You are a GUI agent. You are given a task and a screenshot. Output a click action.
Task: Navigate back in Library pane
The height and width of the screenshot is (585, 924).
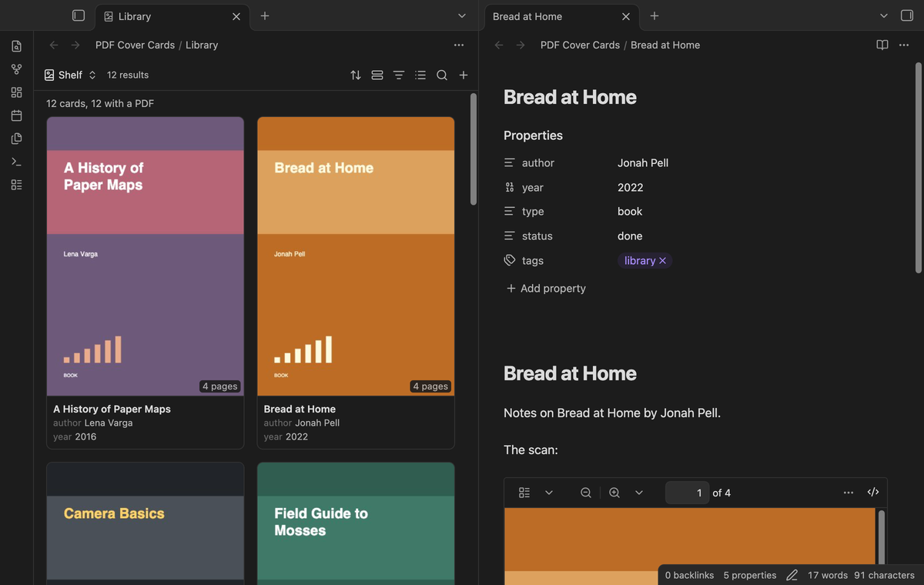(54, 45)
